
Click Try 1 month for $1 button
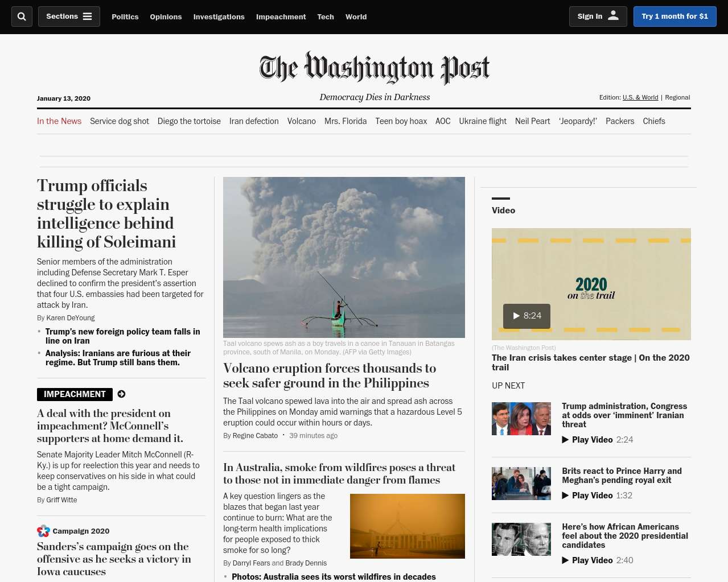[674, 16]
